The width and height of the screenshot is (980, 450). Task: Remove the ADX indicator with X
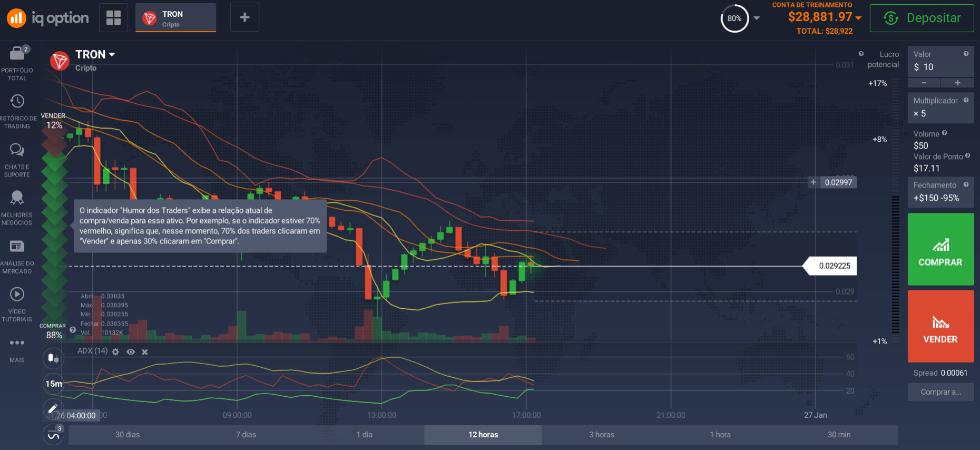[145, 352]
